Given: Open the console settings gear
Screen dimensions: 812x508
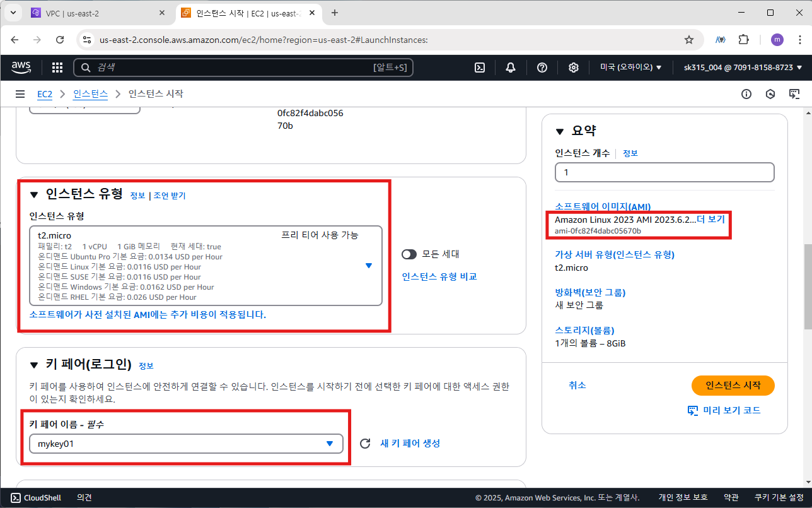Looking at the screenshot, I should 574,68.
